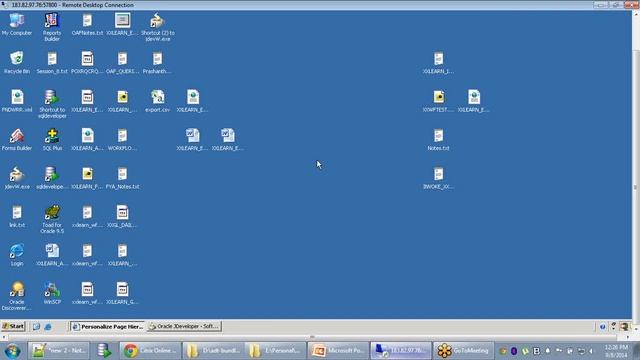The height and width of the screenshot is (360, 640).
Task: Select the XXWFTEST file icon
Action: pyautogui.click(x=438, y=101)
